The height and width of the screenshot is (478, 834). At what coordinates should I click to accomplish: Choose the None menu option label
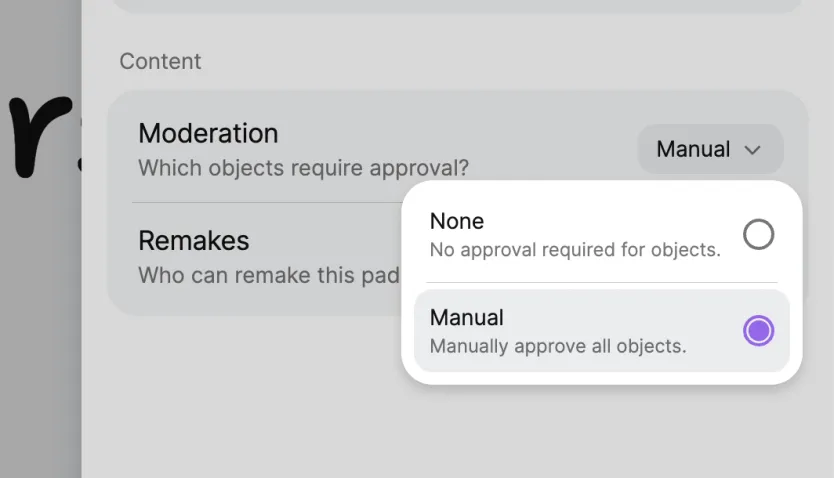coord(457,221)
